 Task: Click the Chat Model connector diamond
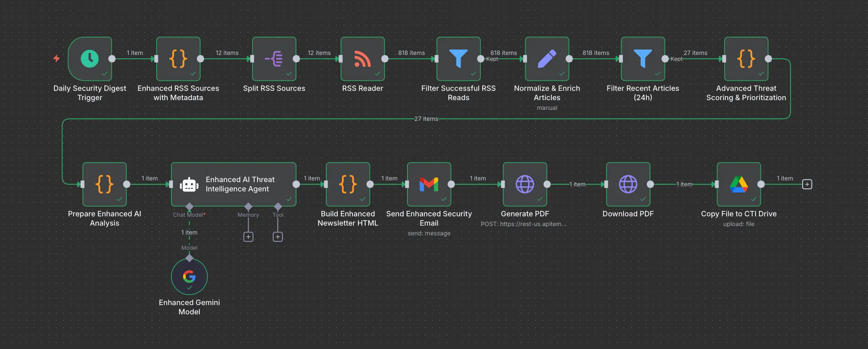189,206
